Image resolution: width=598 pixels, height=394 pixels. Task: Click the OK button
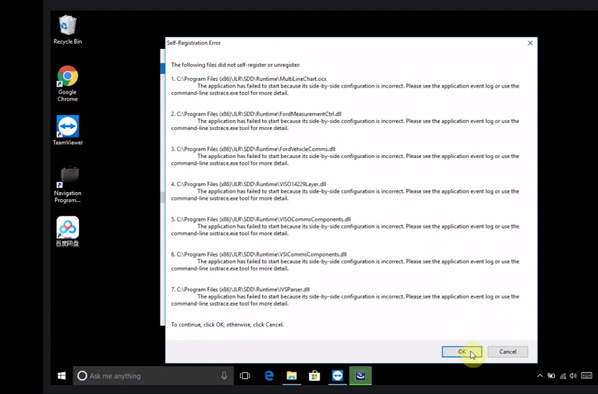click(461, 352)
